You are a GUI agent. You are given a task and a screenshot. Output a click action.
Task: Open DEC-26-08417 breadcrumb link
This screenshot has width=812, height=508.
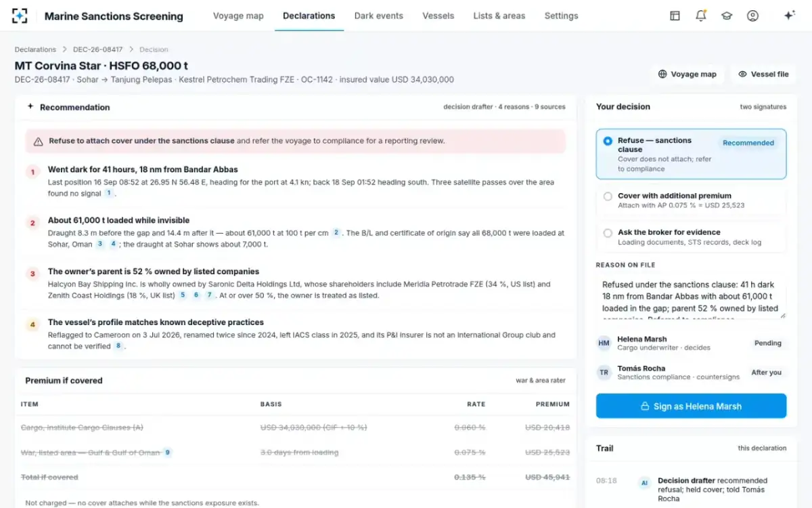(98, 49)
